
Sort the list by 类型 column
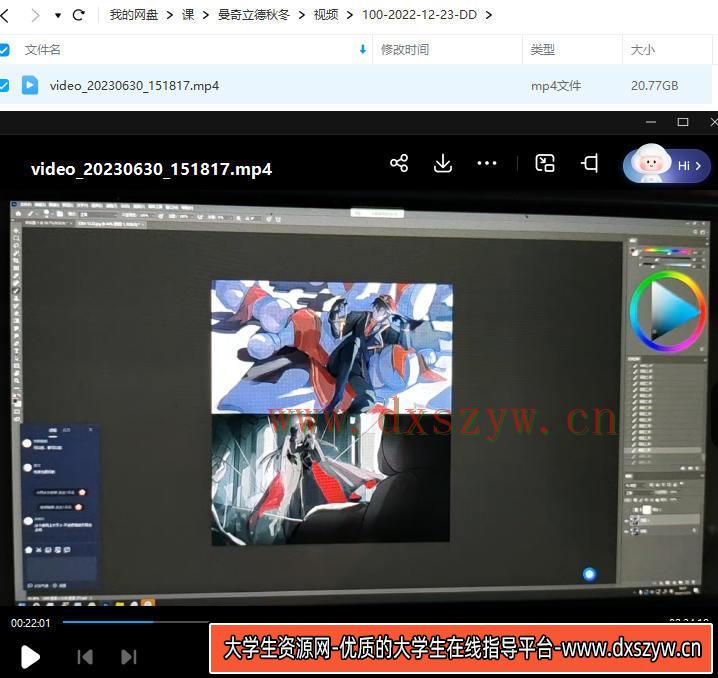click(x=542, y=49)
